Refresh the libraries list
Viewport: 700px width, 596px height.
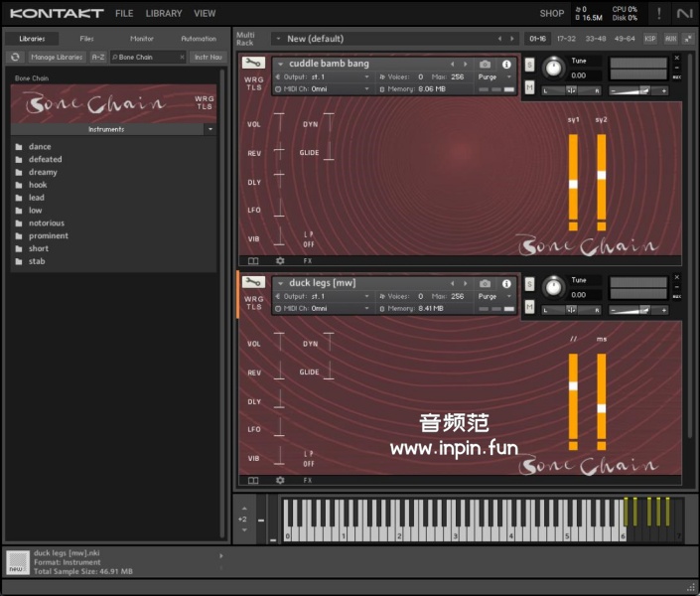(x=15, y=58)
